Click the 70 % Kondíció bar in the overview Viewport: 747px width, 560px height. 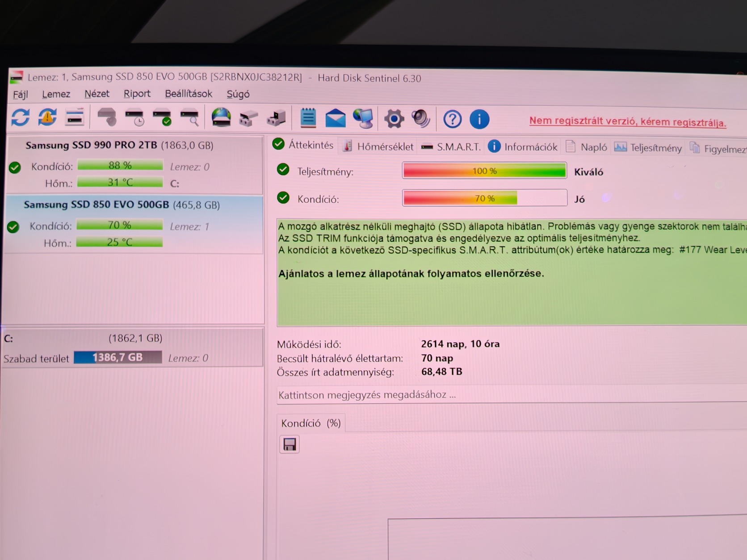485,198
